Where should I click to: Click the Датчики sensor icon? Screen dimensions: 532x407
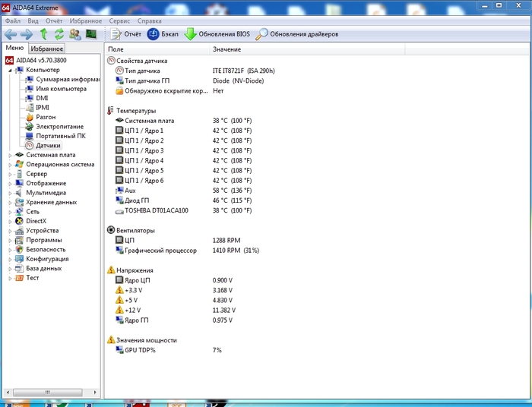pyautogui.click(x=30, y=145)
